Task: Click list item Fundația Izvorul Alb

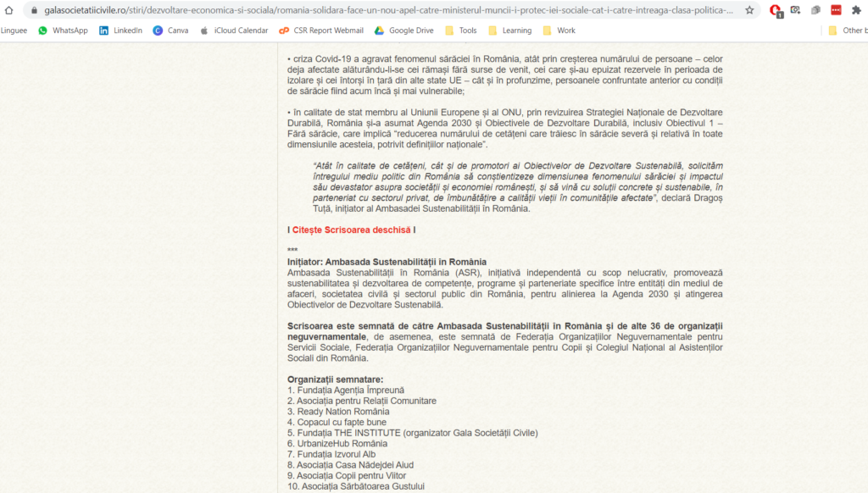Action: point(331,454)
